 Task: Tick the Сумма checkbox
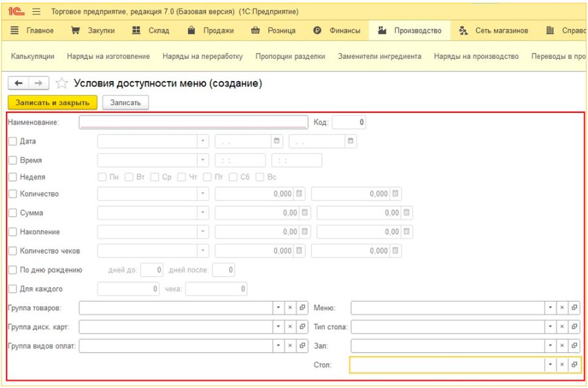tap(13, 212)
